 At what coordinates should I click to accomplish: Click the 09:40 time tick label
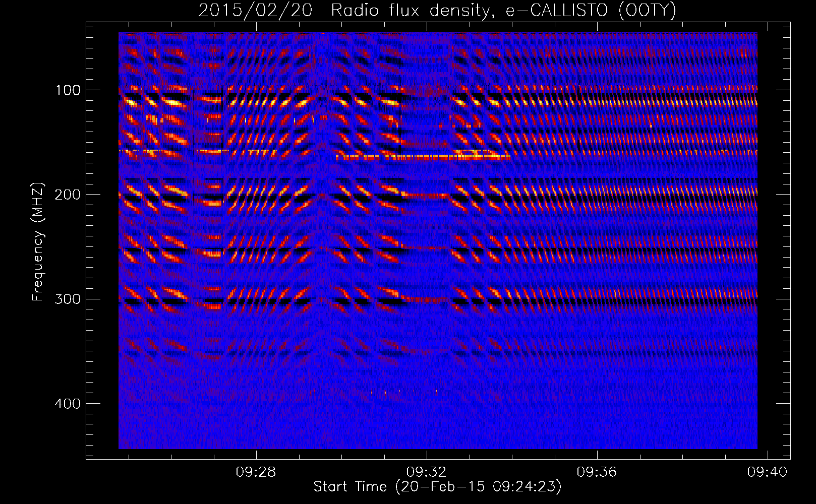click(x=767, y=472)
